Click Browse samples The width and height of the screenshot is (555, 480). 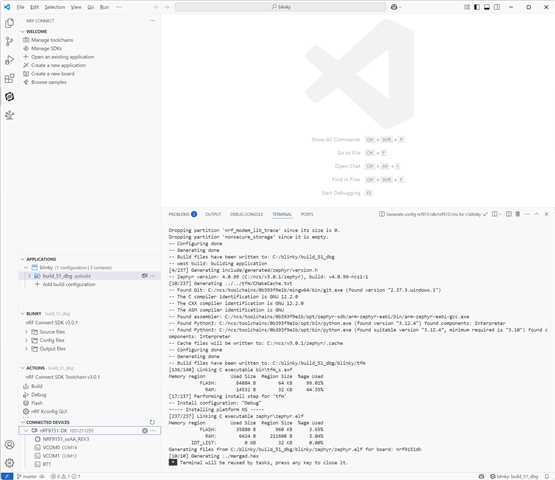(x=48, y=82)
